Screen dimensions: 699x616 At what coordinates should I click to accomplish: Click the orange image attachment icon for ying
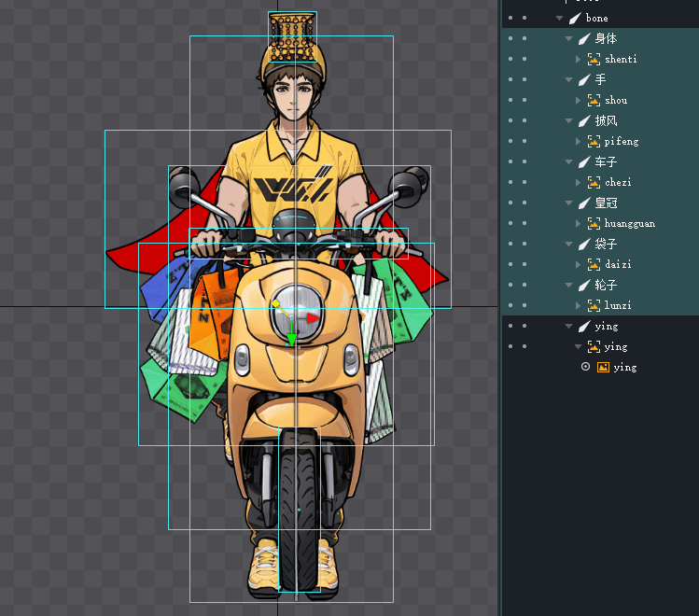(603, 367)
